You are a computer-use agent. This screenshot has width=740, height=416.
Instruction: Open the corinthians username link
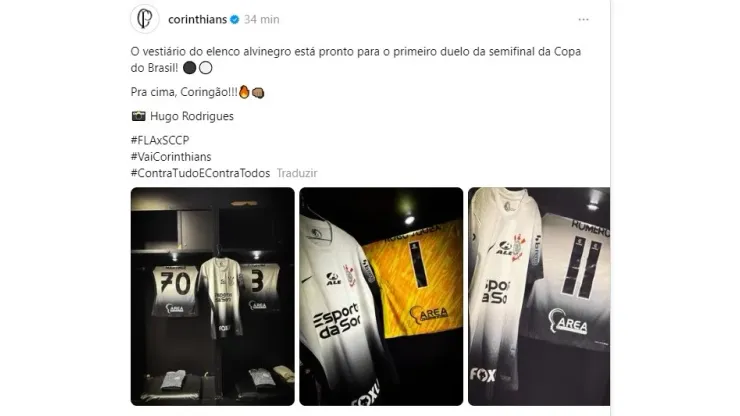click(x=197, y=19)
